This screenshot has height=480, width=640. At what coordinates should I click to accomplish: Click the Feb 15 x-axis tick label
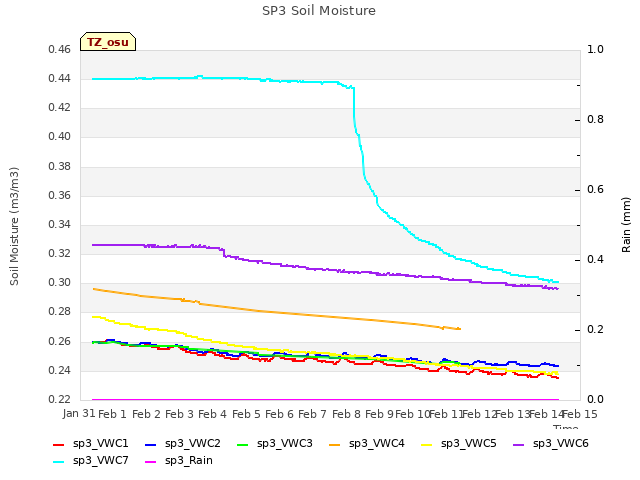pos(580,414)
